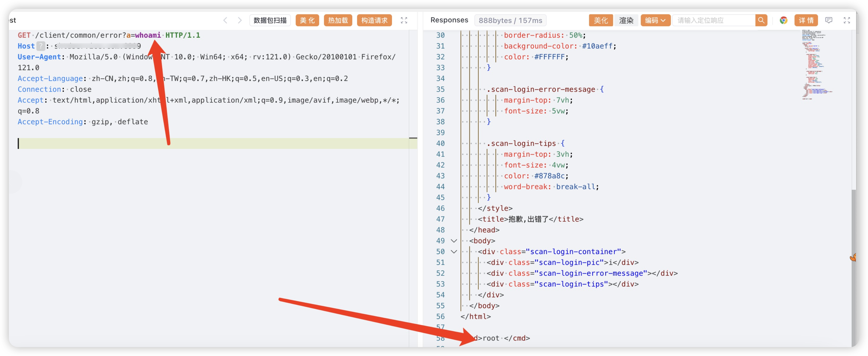
Task: Click the 构造请求 button
Action: [374, 20]
